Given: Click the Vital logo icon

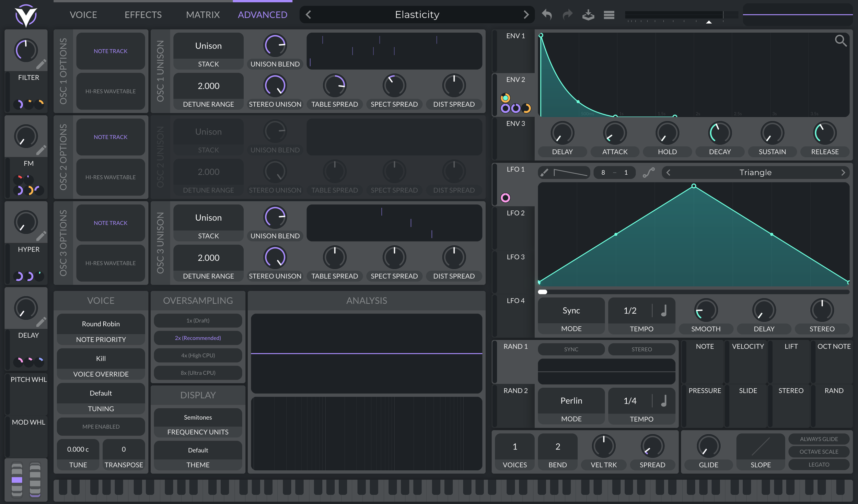Looking at the screenshot, I should click(x=26, y=15).
